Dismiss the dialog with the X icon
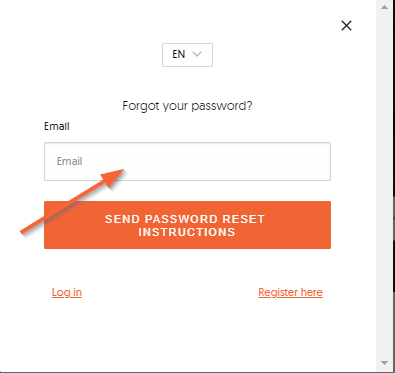Screen dimensions: 395x373 (346, 25)
